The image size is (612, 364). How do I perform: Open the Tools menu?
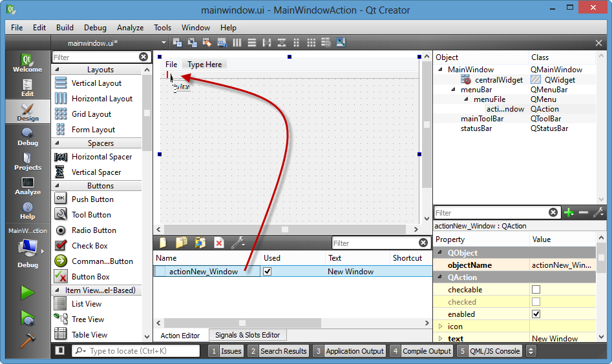click(162, 27)
